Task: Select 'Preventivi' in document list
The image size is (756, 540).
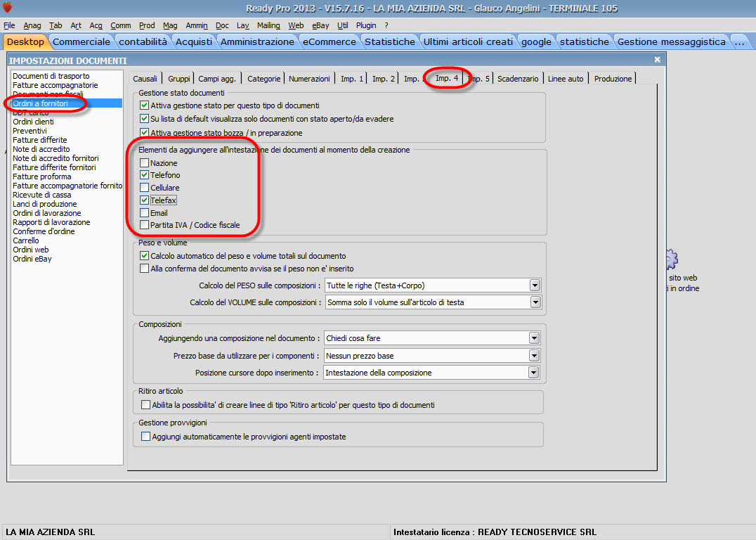Action: 30,131
